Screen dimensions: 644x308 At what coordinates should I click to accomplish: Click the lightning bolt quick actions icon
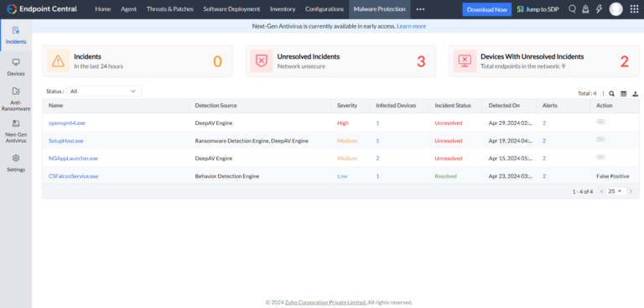(599, 9)
